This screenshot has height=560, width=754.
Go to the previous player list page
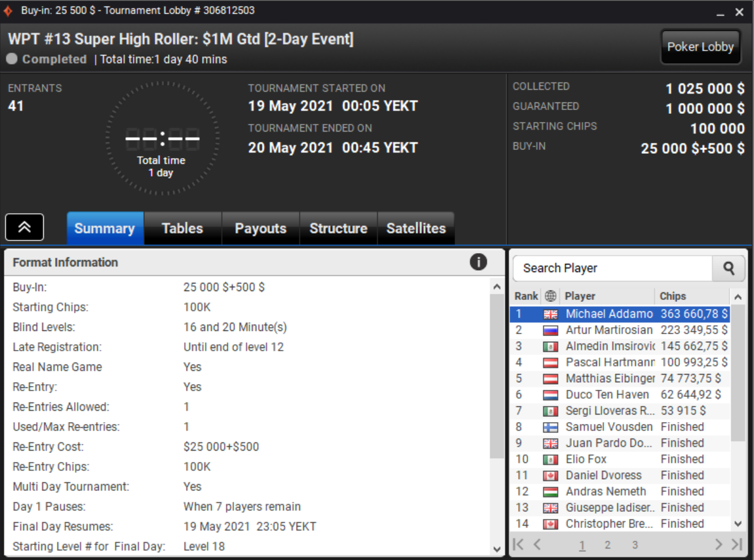point(537,544)
